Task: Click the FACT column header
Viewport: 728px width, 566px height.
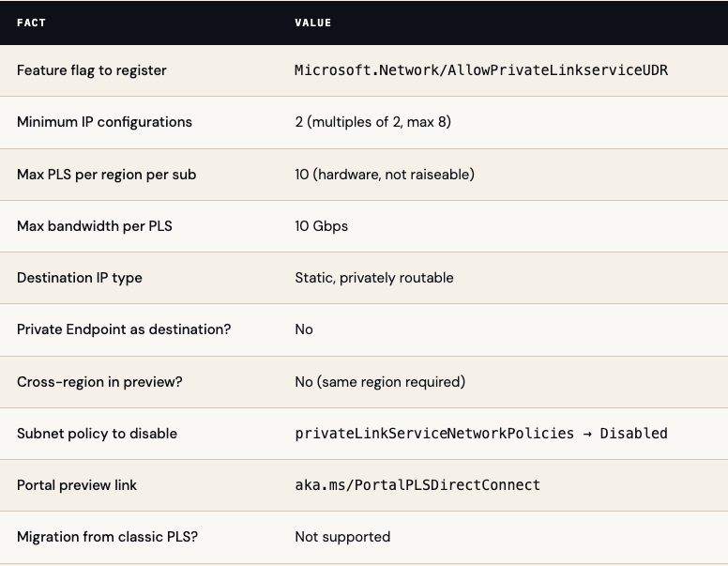Action: (31, 23)
